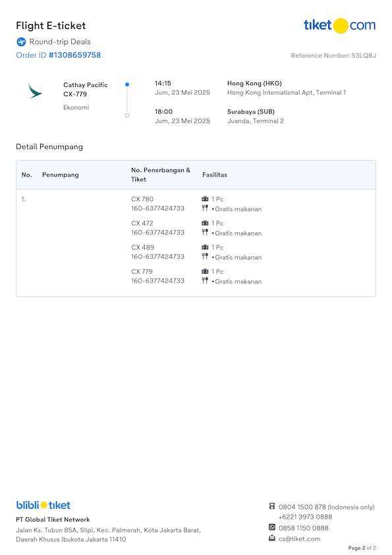The image size is (392, 555).
Task: Click the email icon beside cs@tiket.com
Action: 271,538
